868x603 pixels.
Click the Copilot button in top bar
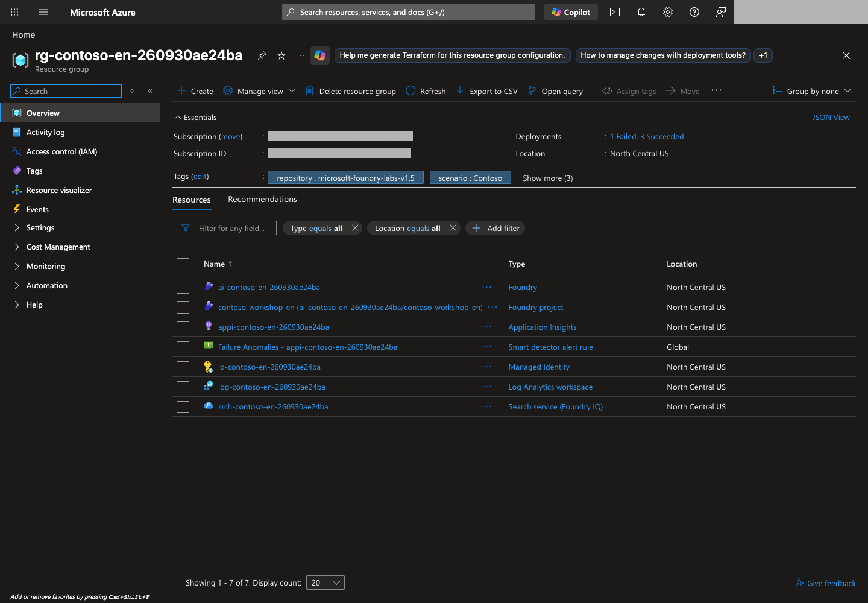pyautogui.click(x=571, y=12)
